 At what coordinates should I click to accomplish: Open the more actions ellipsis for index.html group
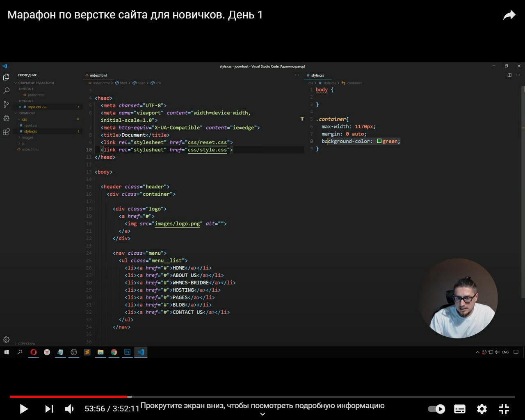click(297, 75)
